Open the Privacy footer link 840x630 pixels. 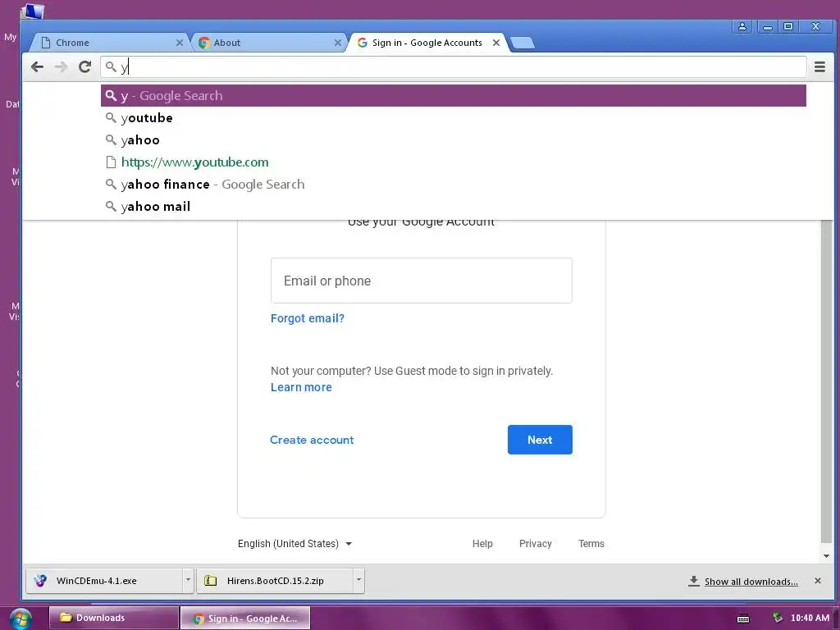pos(535,544)
